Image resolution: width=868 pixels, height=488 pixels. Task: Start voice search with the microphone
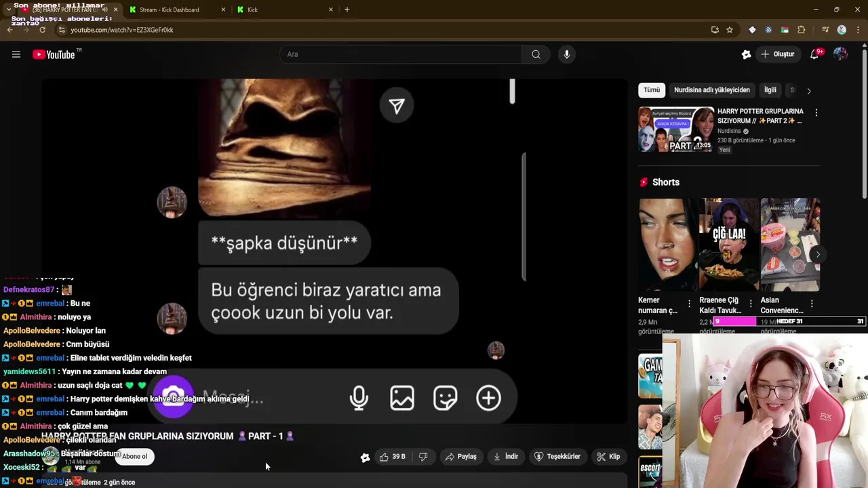pyautogui.click(x=567, y=54)
